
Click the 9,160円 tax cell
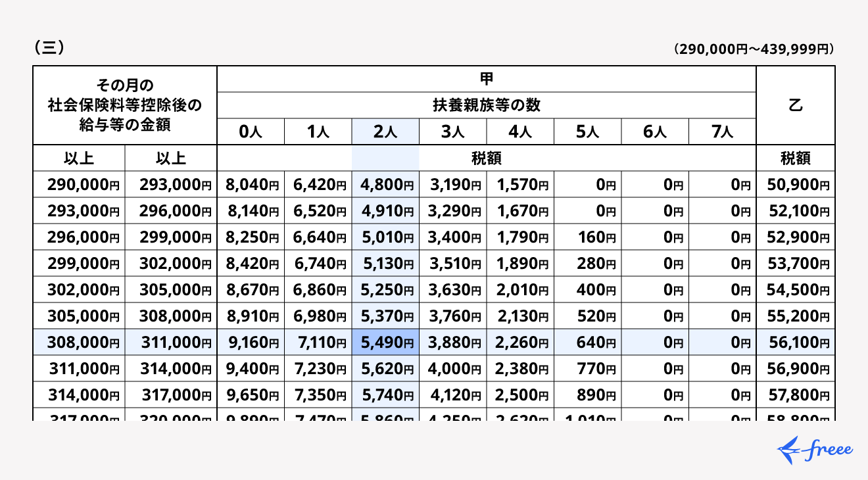[251, 342]
